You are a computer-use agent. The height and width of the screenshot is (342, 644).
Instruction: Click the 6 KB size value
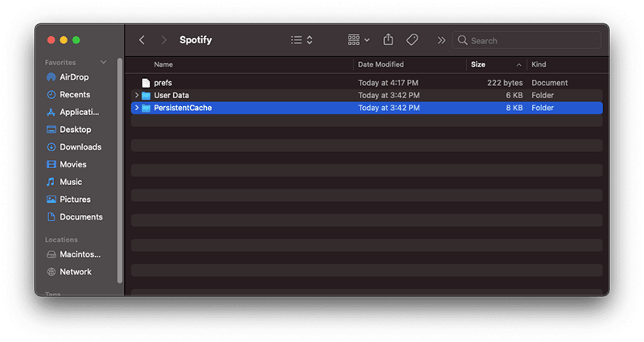[514, 95]
